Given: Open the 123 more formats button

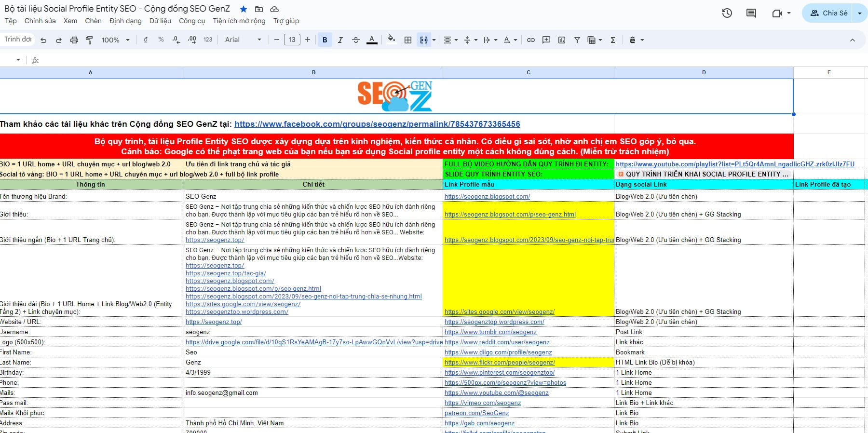Looking at the screenshot, I should (208, 40).
